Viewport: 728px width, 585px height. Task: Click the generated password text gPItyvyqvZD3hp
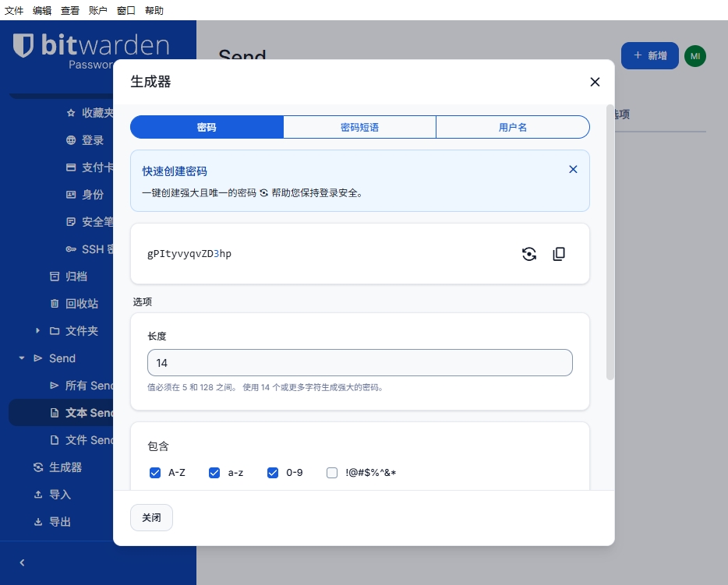(x=189, y=254)
